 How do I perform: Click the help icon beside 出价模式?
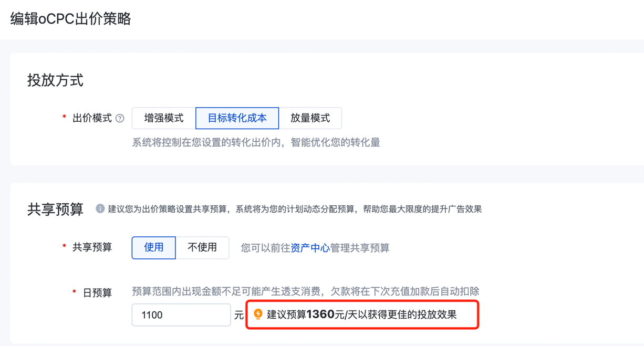(x=120, y=118)
